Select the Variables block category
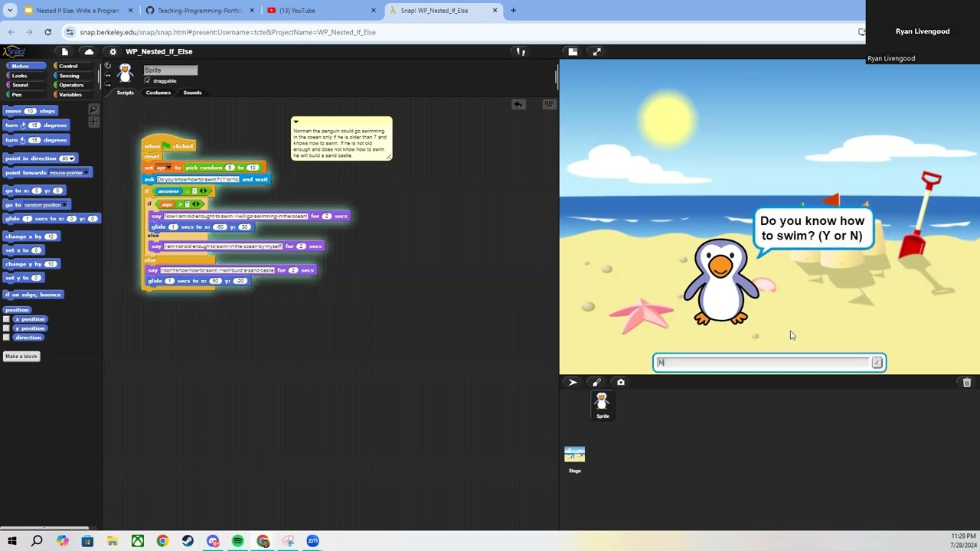The height and width of the screenshot is (551, 980). pos(73,95)
